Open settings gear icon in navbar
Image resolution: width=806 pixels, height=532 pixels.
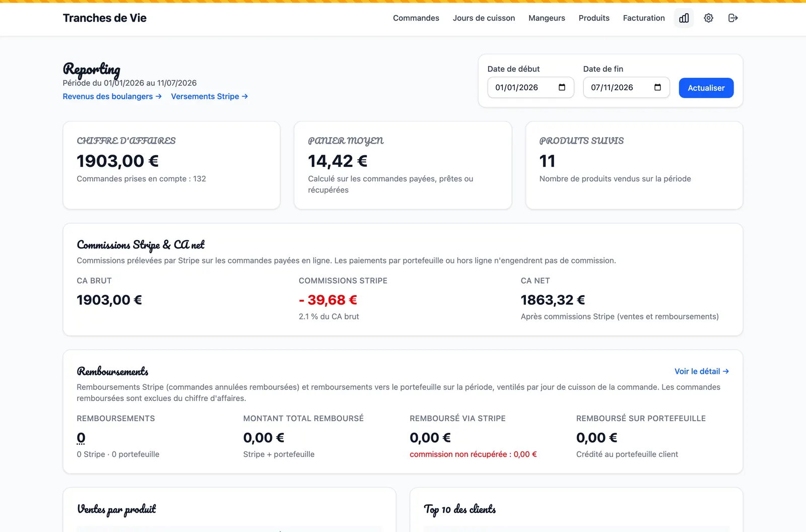(x=708, y=18)
